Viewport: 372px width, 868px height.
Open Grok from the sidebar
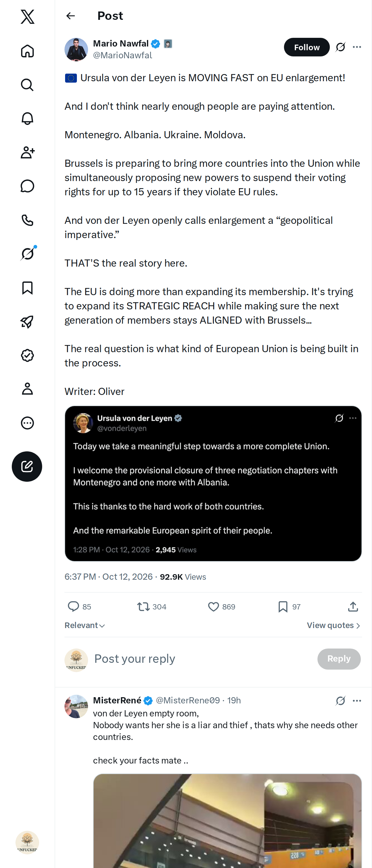click(27, 254)
